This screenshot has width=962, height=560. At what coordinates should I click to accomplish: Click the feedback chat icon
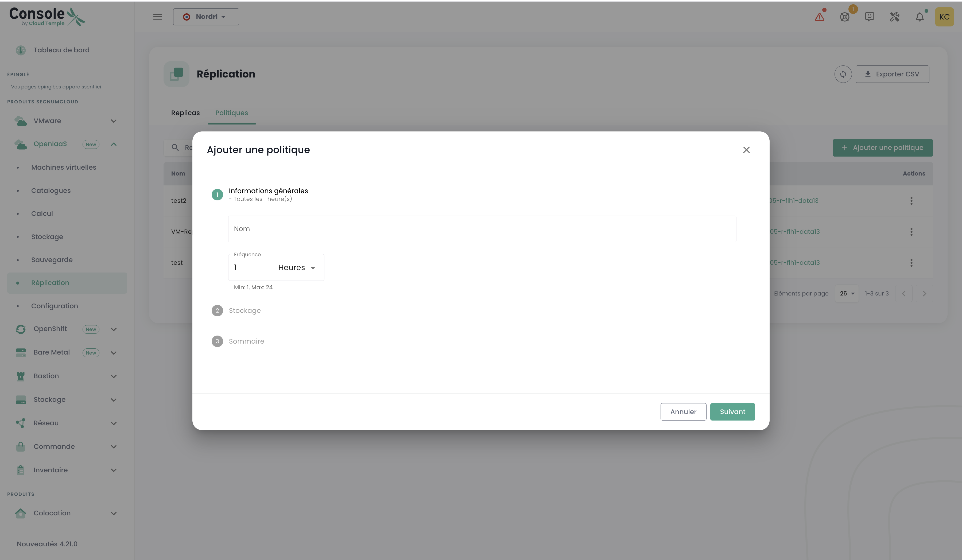(x=869, y=17)
